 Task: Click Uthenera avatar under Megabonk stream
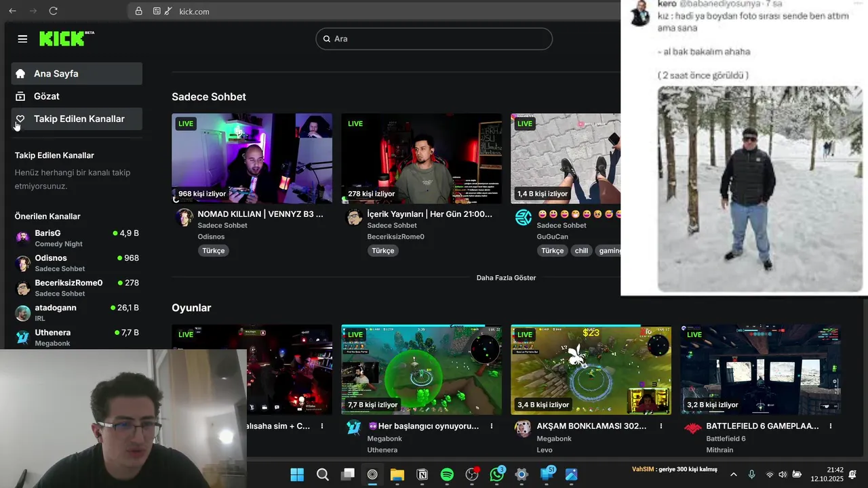[x=354, y=428]
